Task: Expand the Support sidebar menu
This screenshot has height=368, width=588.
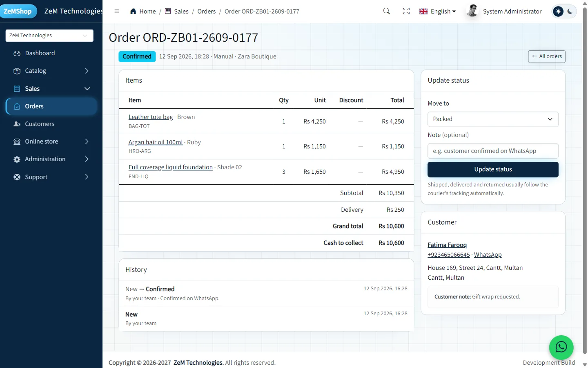Action: click(x=51, y=177)
